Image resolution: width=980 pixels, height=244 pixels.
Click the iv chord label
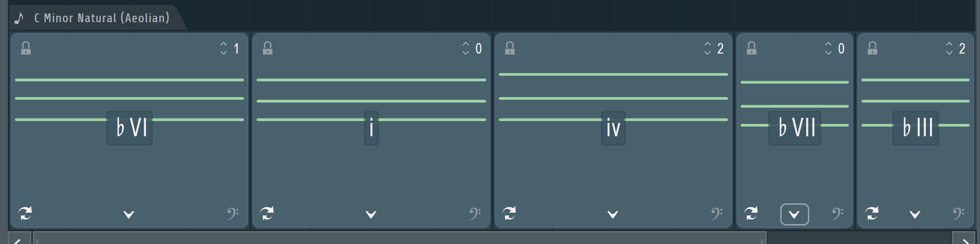(613, 128)
